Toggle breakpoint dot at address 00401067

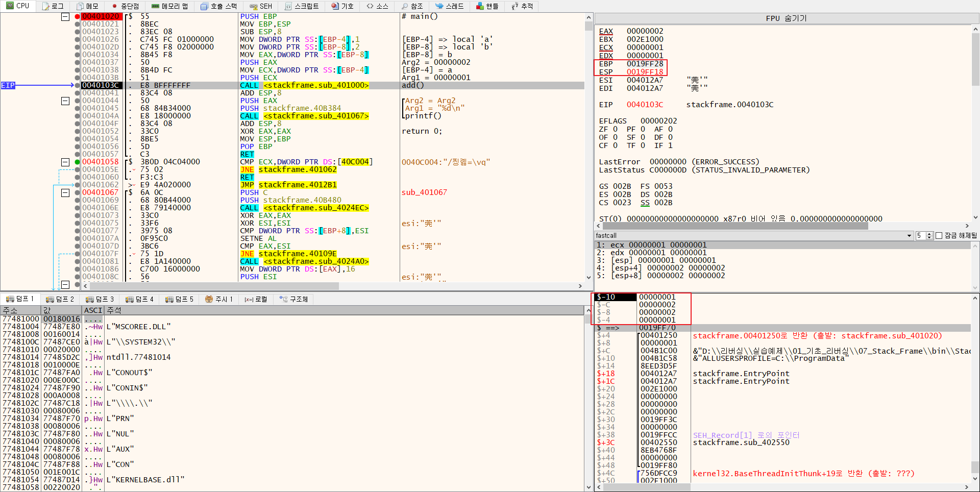(77, 192)
